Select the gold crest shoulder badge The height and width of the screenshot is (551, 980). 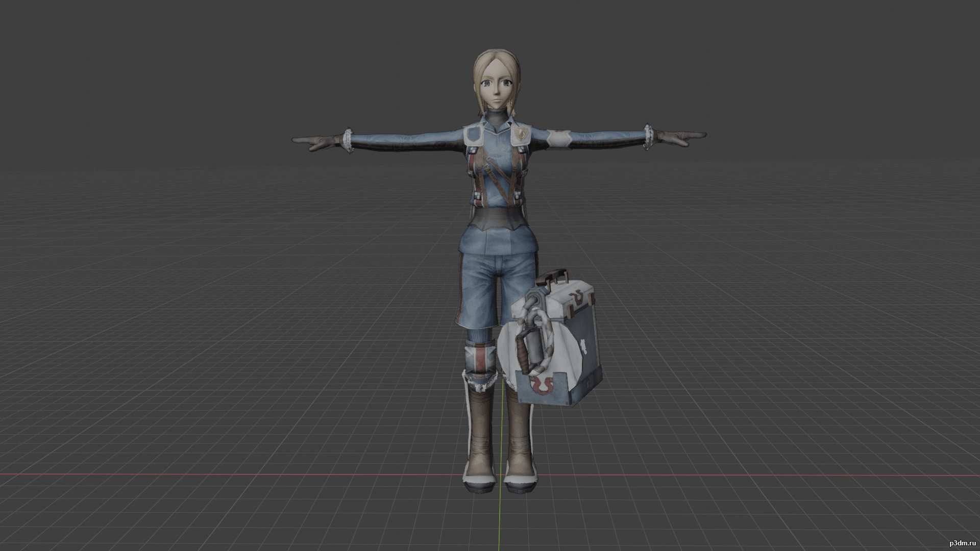(521, 134)
